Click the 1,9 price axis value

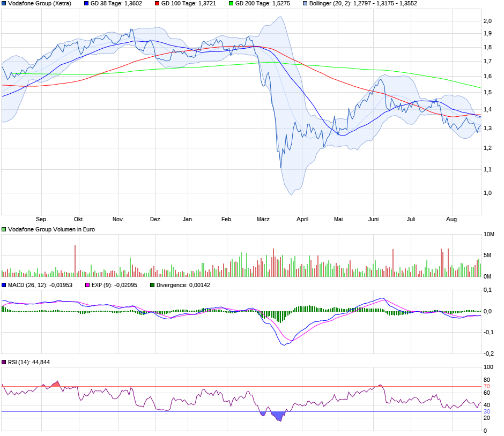point(487,33)
